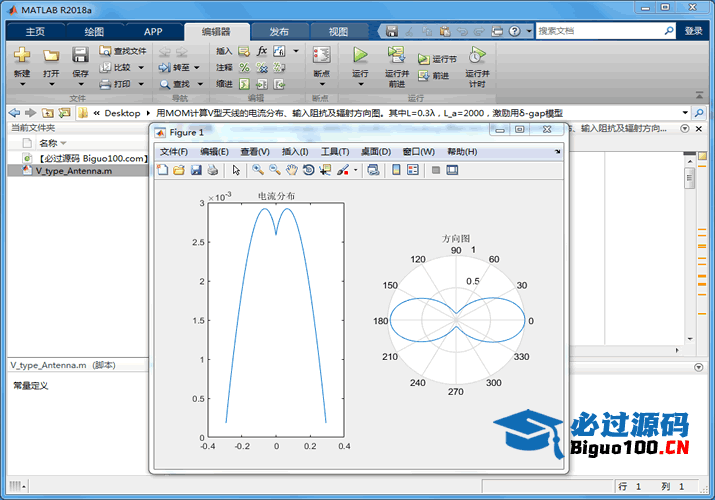Click the 新建 (New) plus icon
Screen dimensions: 715x500
pyautogui.click(x=21, y=55)
